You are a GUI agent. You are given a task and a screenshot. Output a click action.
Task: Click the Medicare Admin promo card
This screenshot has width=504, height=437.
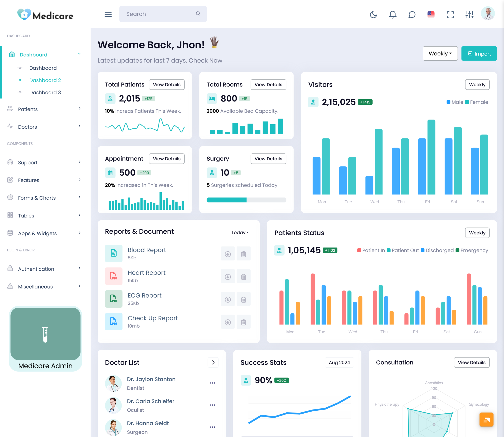[x=45, y=339]
